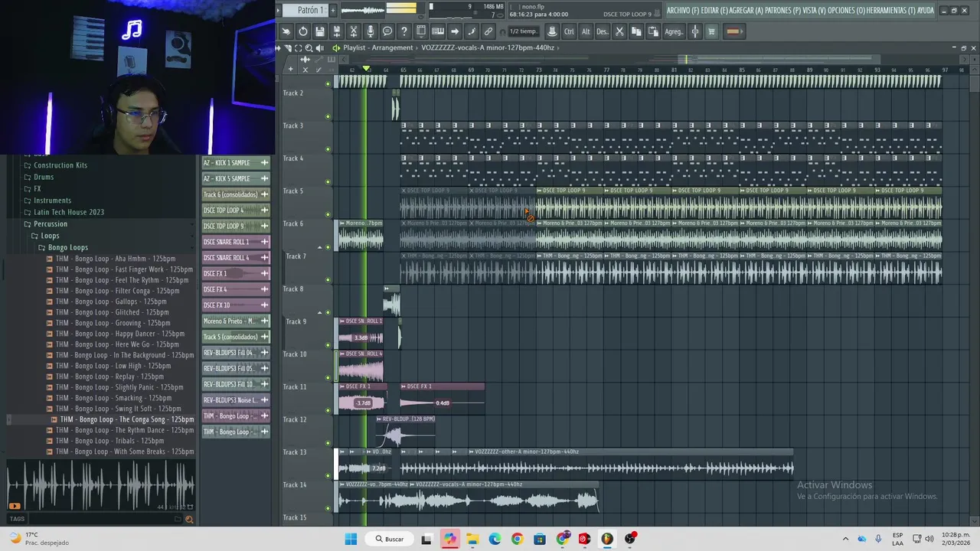980x551 pixels.
Task: Open Windows Start menu
Action: click(351, 539)
